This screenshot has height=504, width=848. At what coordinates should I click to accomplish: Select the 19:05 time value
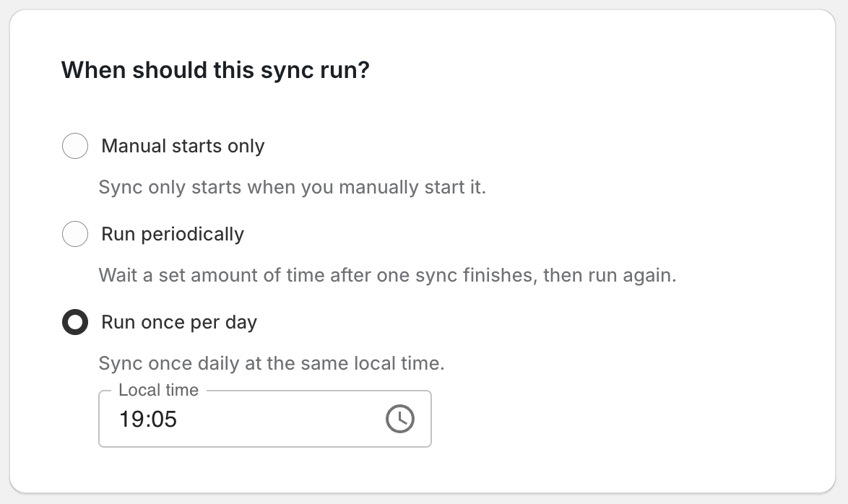148,419
